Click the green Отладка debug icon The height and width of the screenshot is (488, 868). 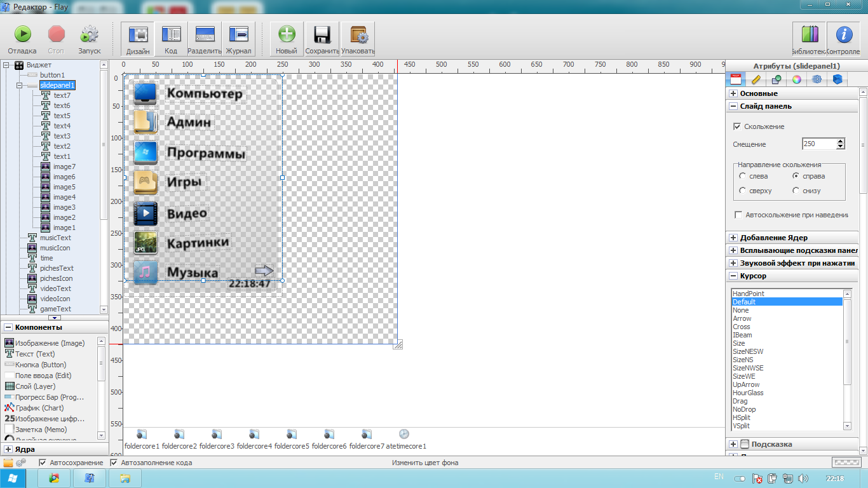tap(22, 35)
